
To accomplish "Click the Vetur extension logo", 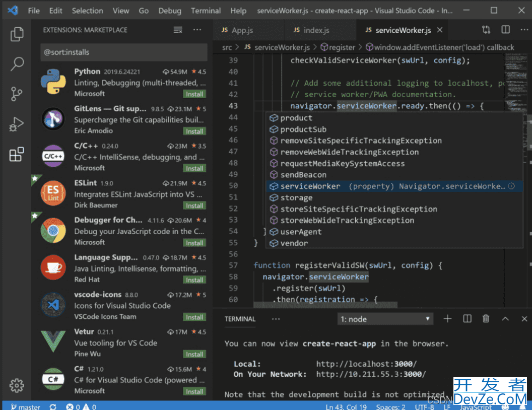I will click(53, 341).
